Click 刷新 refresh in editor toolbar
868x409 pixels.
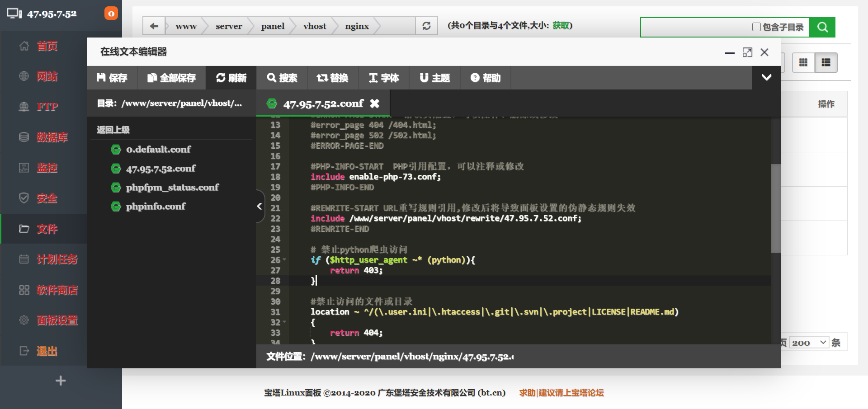pyautogui.click(x=231, y=78)
